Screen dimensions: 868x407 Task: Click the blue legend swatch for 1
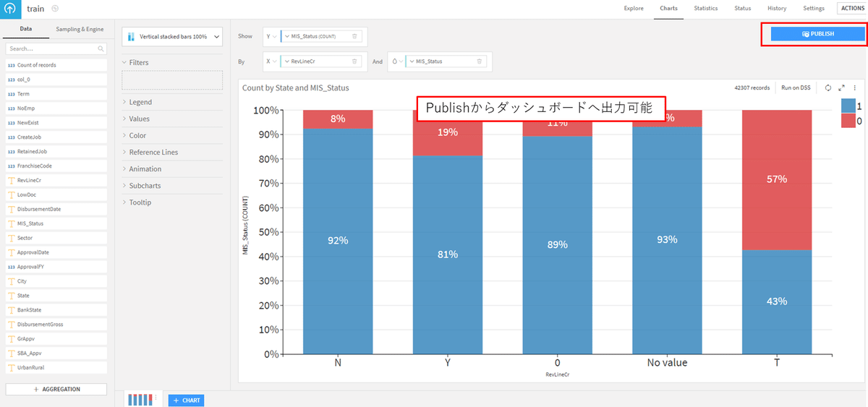pyautogui.click(x=847, y=106)
